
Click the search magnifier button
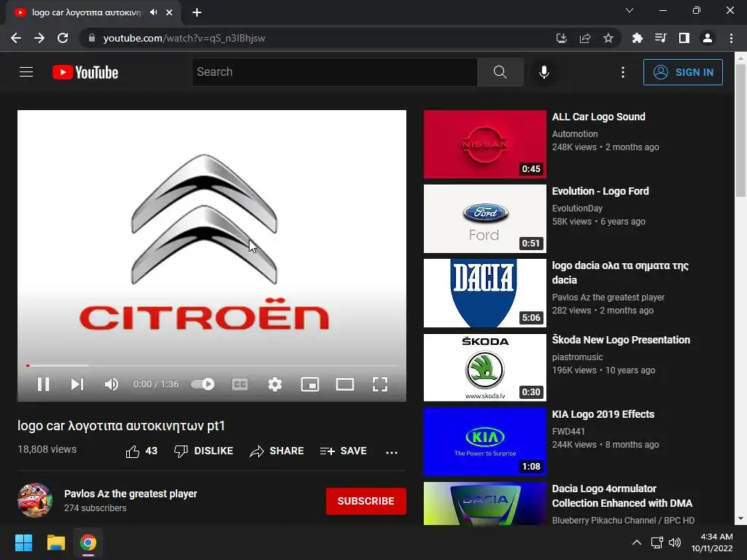pos(500,72)
